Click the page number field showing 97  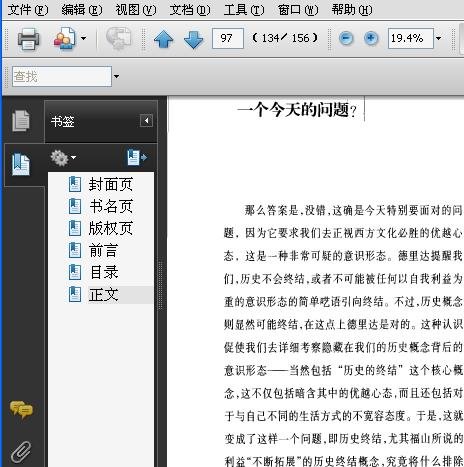tap(228, 38)
